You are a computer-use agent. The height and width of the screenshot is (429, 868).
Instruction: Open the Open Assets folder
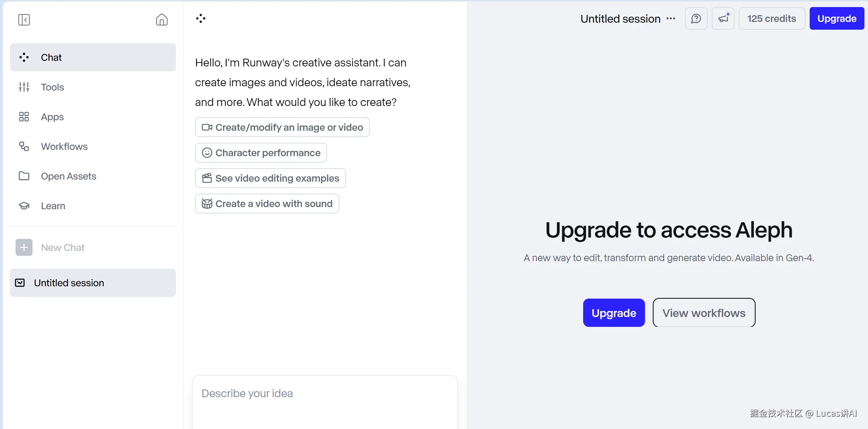pyautogui.click(x=68, y=176)
